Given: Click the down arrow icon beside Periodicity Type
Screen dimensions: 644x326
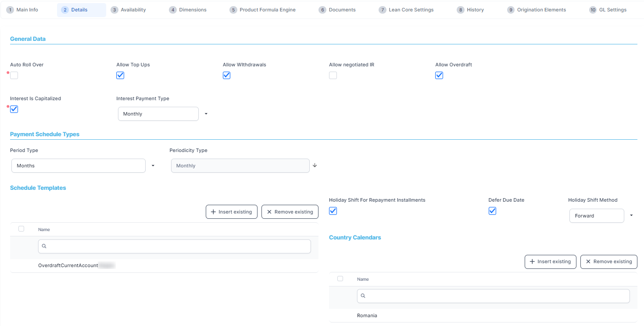Looking at the screenshot, I should pyautogui.click(x=315, y=166).
